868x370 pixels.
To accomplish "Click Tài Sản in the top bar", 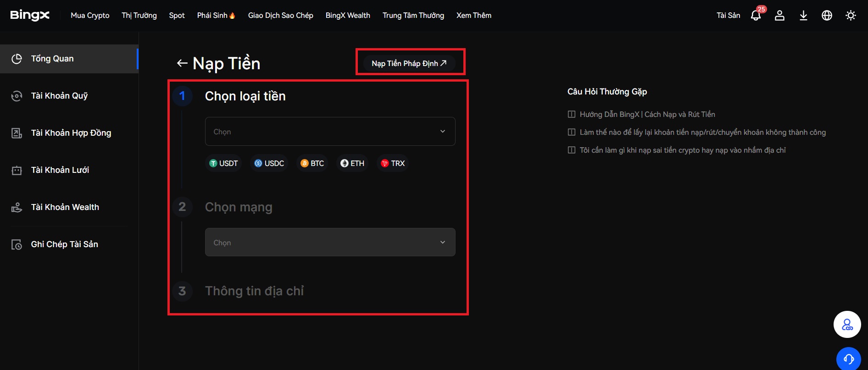I will pyautogui.click(x=729, y=15).
